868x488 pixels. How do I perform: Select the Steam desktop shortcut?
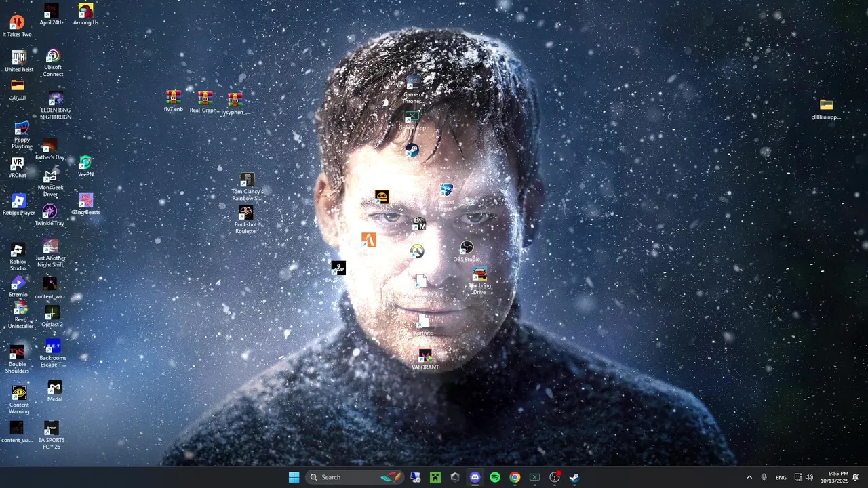coord(412,150)
